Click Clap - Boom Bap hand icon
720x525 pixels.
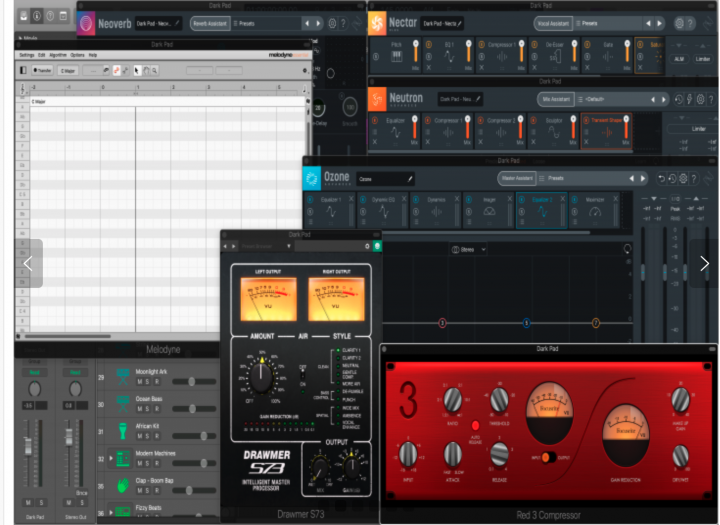tap(123, 485)
